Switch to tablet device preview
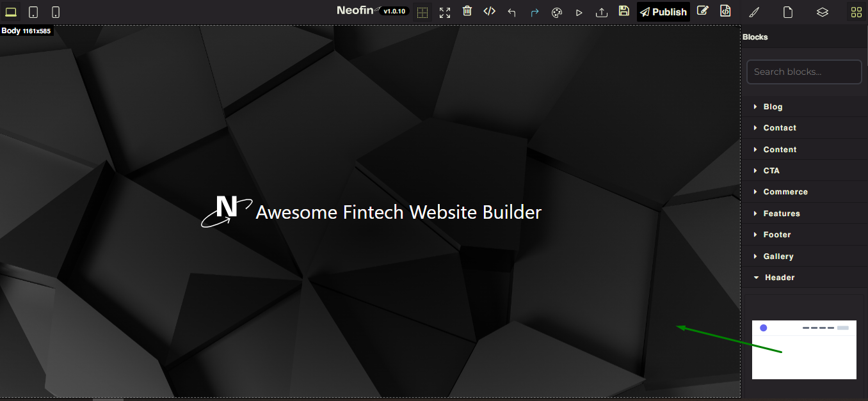 coord(33,12)
